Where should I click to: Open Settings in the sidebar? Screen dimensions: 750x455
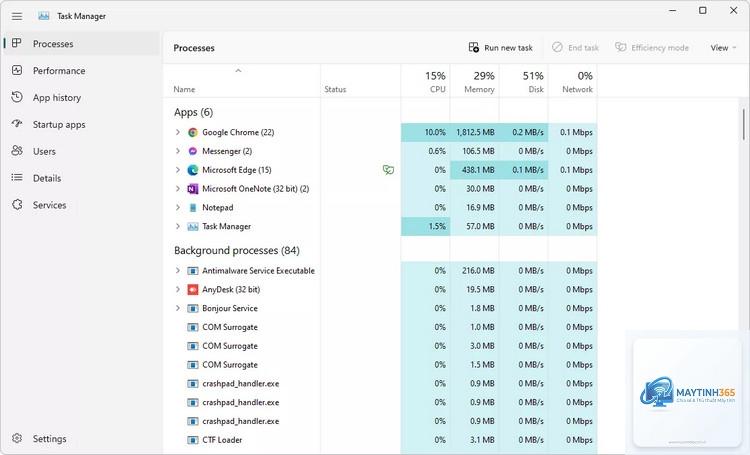[82, 438]
